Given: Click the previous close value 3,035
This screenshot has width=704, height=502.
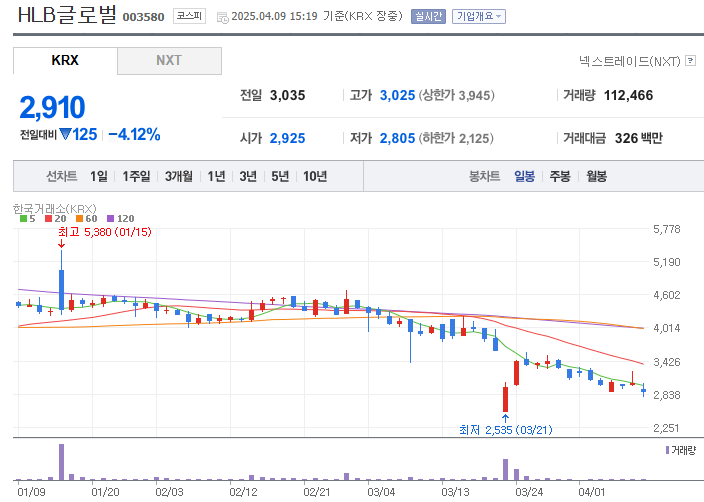Looking at the screenshot, I should tap(287, 95).
